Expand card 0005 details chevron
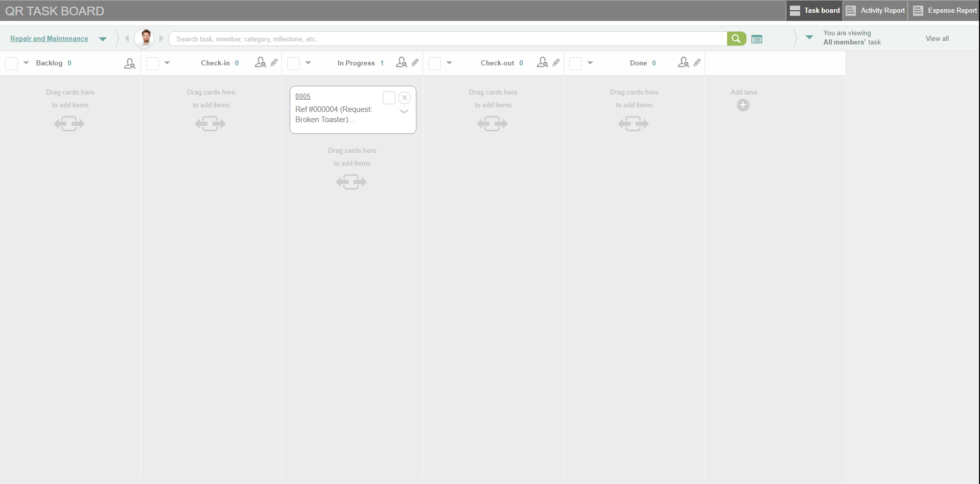 tap(404, 111)
